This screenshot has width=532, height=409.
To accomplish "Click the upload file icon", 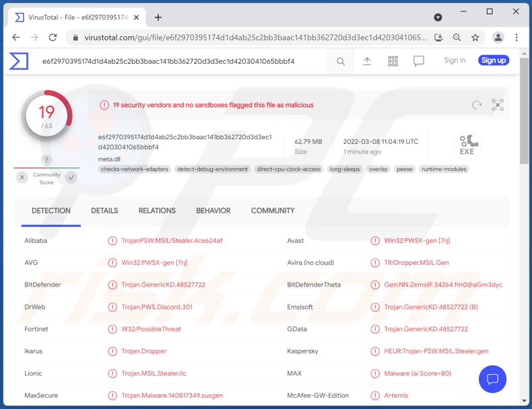I will coord(367,61).
